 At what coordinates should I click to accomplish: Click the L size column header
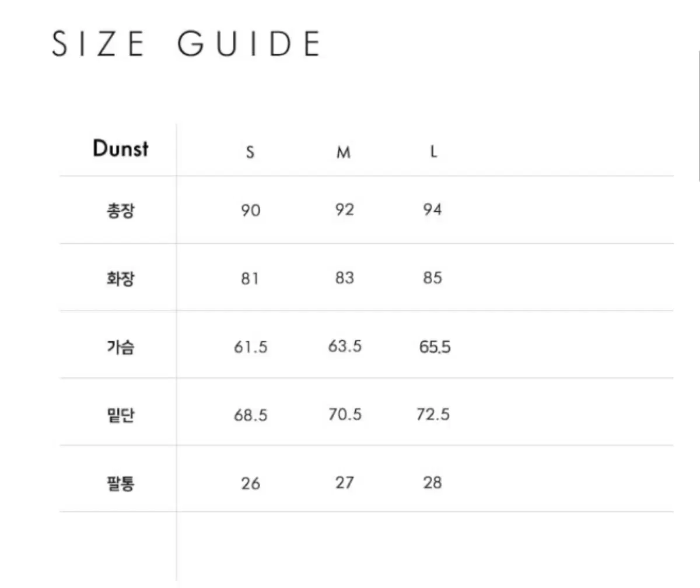coord(433,153)
